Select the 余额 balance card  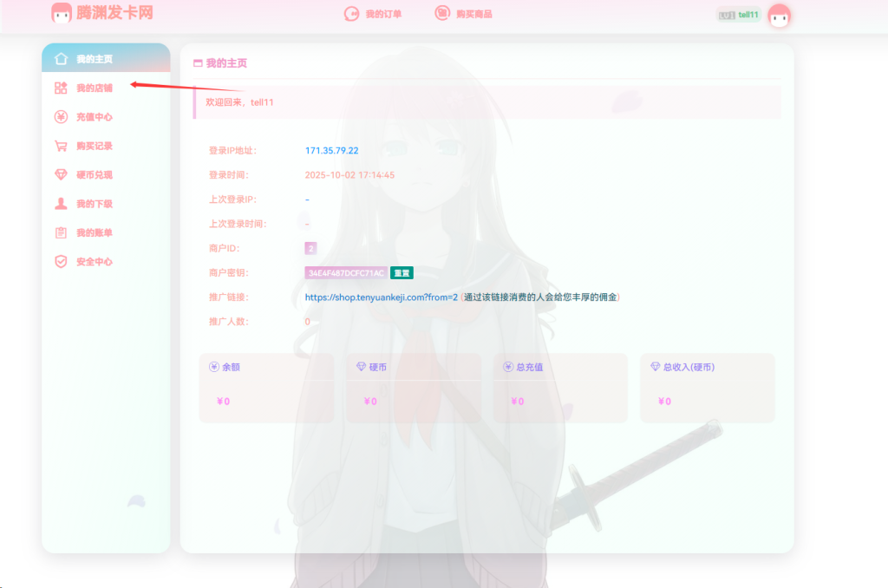(x=265, y=387)
